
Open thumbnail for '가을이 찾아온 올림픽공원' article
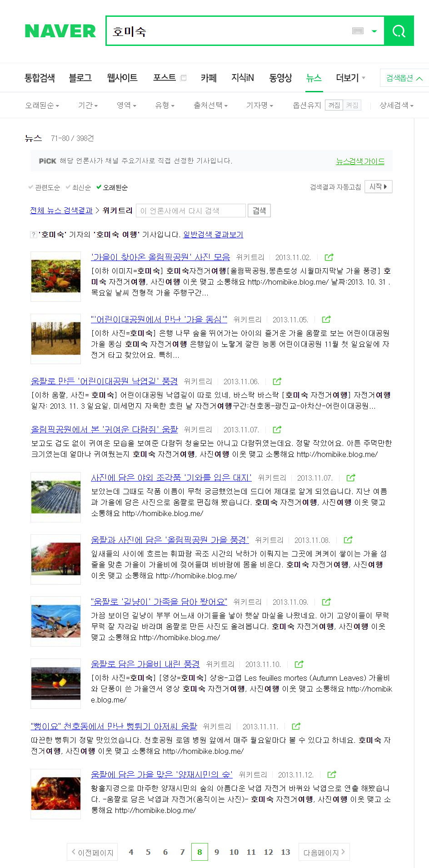pyautogui.click(x=55, y=276)
